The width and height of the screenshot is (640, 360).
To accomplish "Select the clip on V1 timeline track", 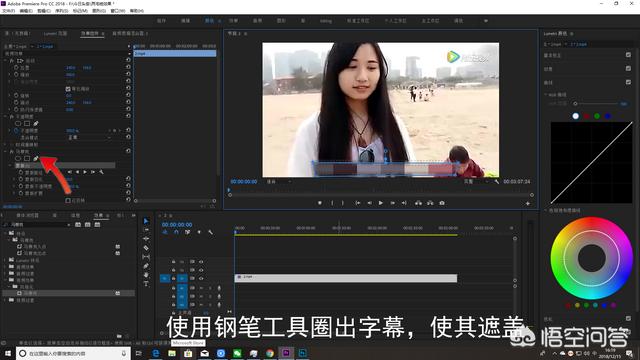I will point(346,278).
